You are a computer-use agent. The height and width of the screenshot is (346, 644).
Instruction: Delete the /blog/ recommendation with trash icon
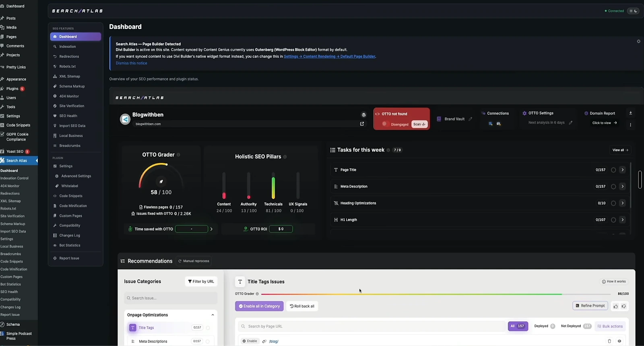click(x=609, y=341)
